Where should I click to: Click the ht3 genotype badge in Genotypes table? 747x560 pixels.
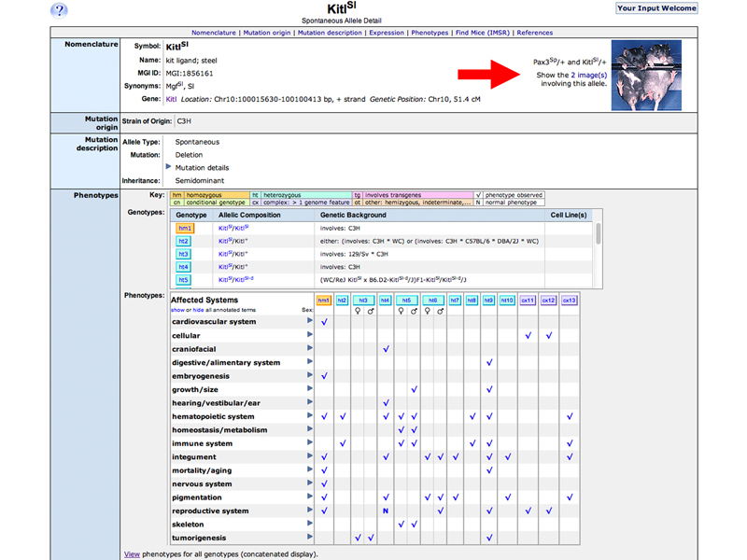tap(183, 254)
